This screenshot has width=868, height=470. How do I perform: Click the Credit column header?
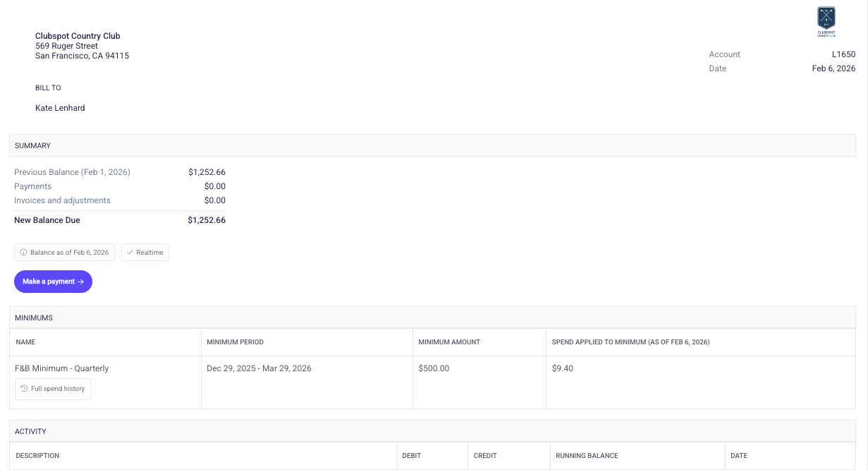tap(485, 456)
